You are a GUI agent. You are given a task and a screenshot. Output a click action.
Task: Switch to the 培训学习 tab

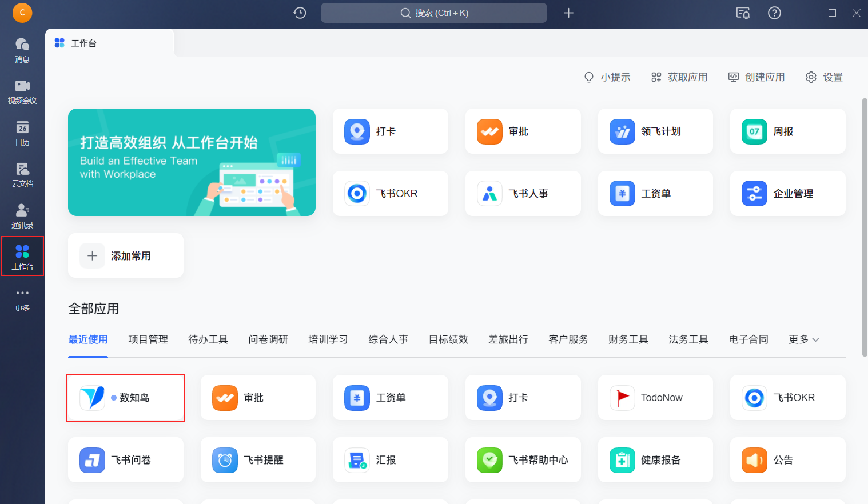point(328,339)
